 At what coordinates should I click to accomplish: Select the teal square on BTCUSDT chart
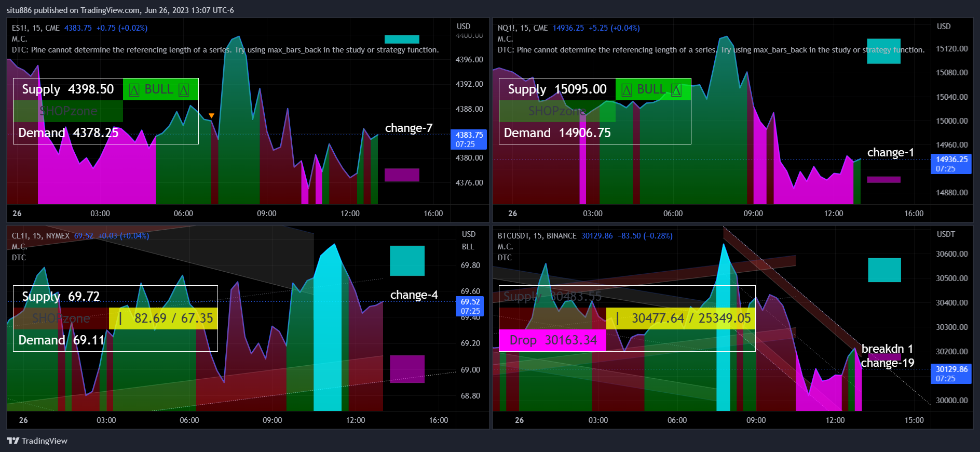pos(884,270)
